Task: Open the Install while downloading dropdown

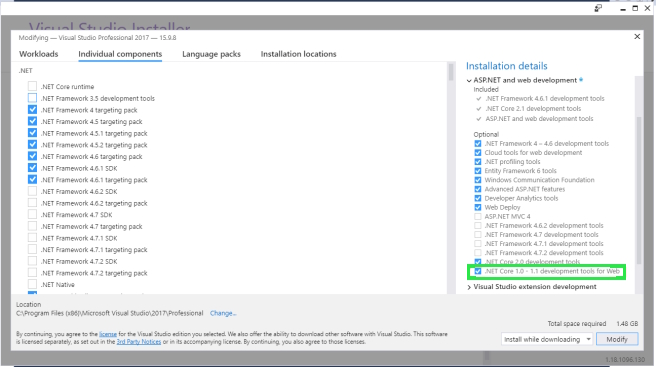Action: point(547,339)
